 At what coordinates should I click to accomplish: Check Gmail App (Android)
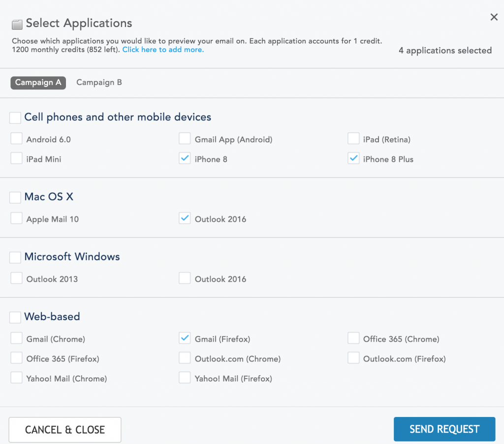[x=185, y=138]
